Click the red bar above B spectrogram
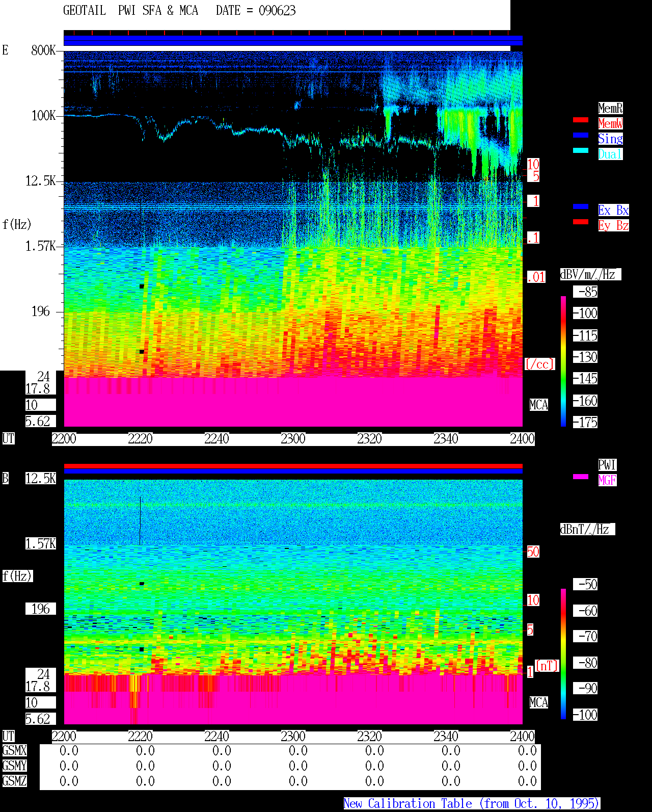 pos(293,466)
